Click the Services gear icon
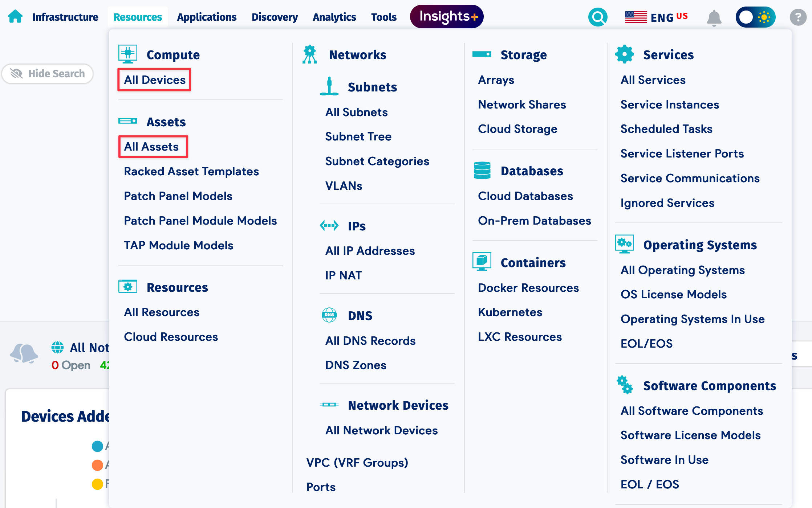 click(624, 54)
